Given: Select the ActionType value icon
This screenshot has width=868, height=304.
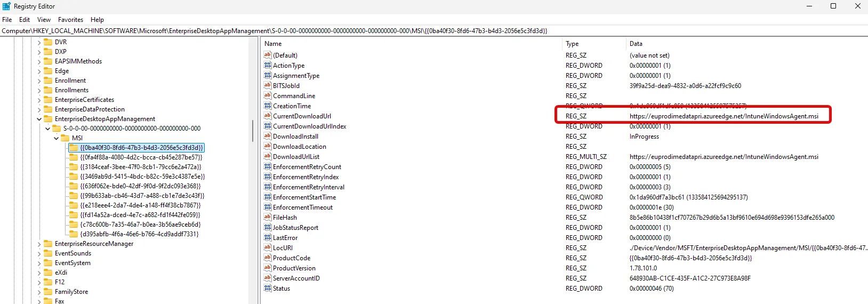Looking at the screenshot, I should tap(268, 65).
